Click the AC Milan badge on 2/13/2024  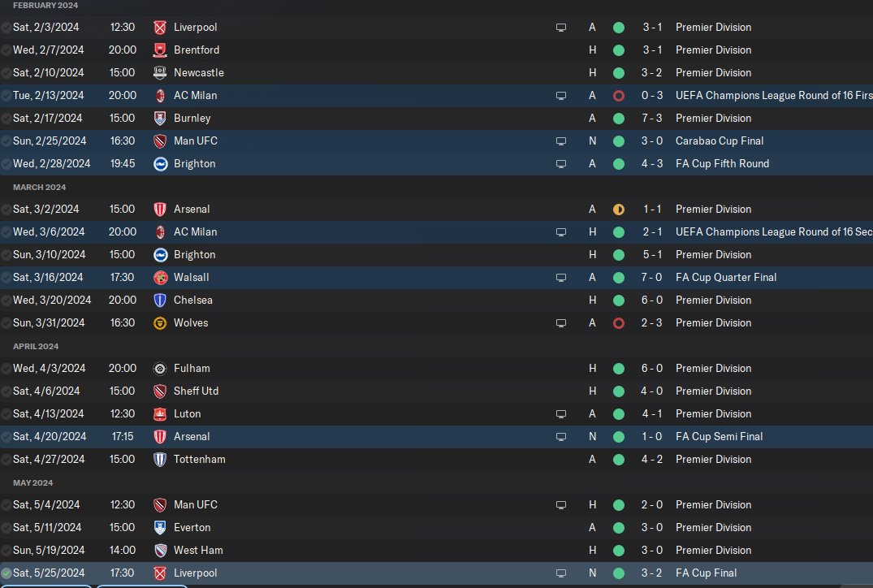pyautogui.click(x=160, y=96)
